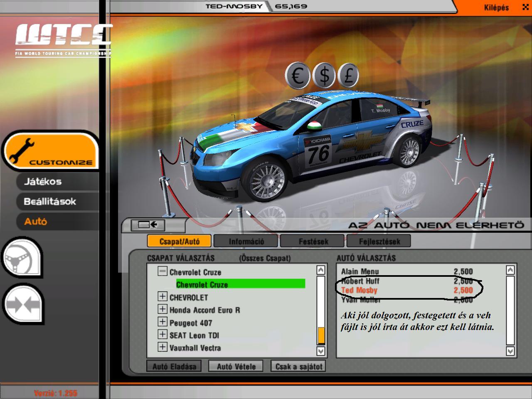Switch to the Fejlesztések tab
Viewport: 532px width, 399px height.
(379, 241)
